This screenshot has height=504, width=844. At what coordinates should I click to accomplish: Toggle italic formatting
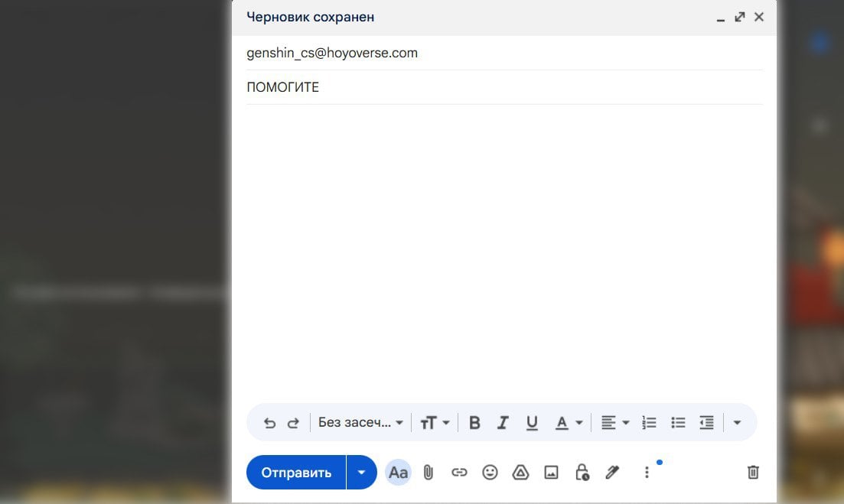pos(503,421)
